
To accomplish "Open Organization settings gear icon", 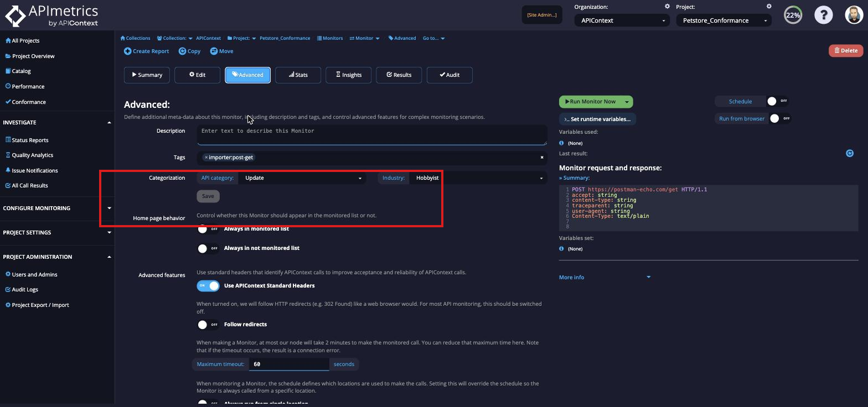I will 667,7.
